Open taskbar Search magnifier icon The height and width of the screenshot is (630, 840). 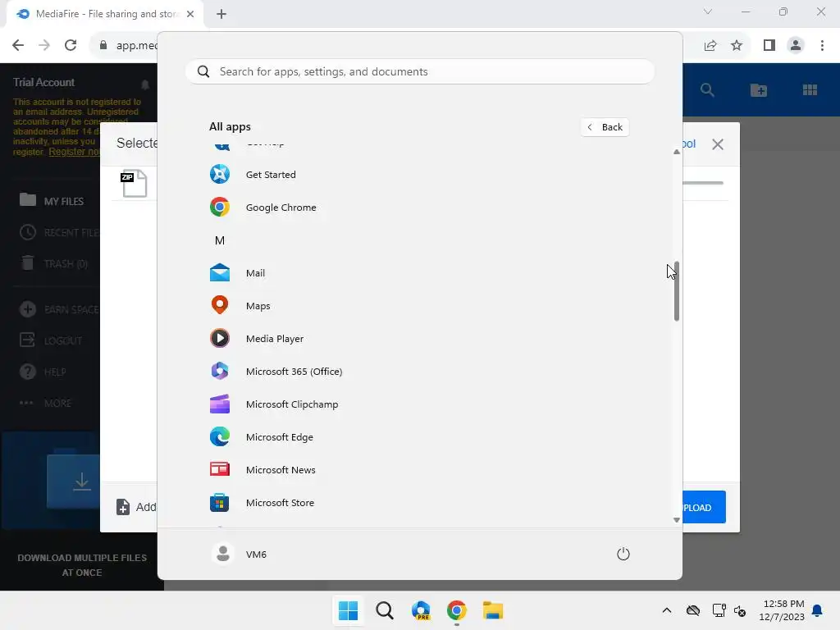385,610
